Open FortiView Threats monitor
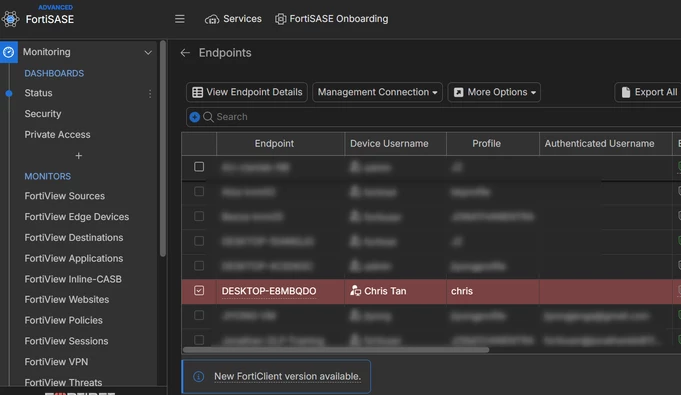The image size is (681, 395). 63,382
